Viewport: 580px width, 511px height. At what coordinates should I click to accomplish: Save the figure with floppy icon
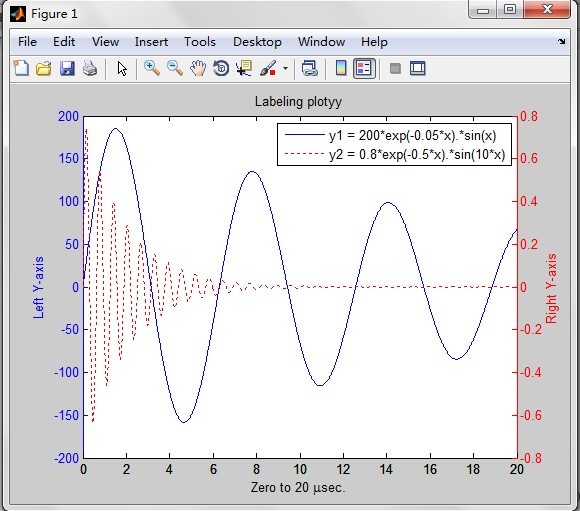67,68
